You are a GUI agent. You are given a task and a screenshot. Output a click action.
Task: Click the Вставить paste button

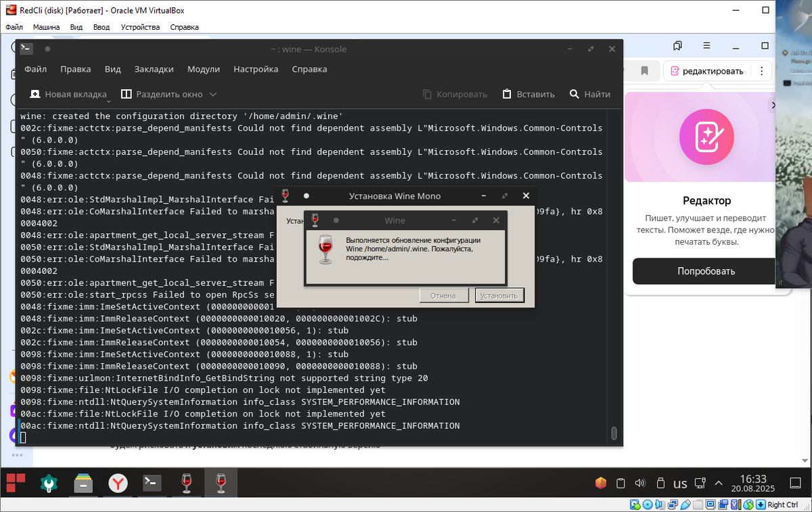click(528, 94)
